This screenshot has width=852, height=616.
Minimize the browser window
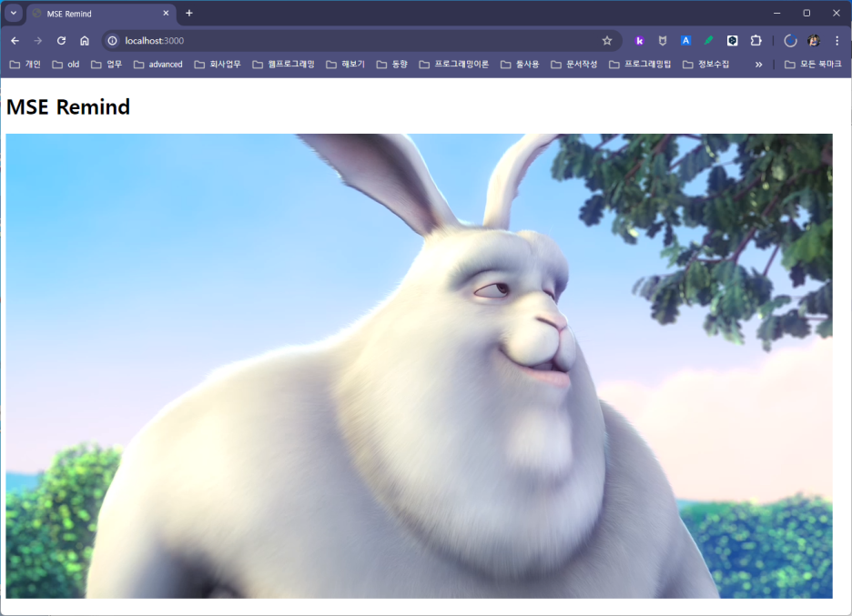[x=777, y=13]
